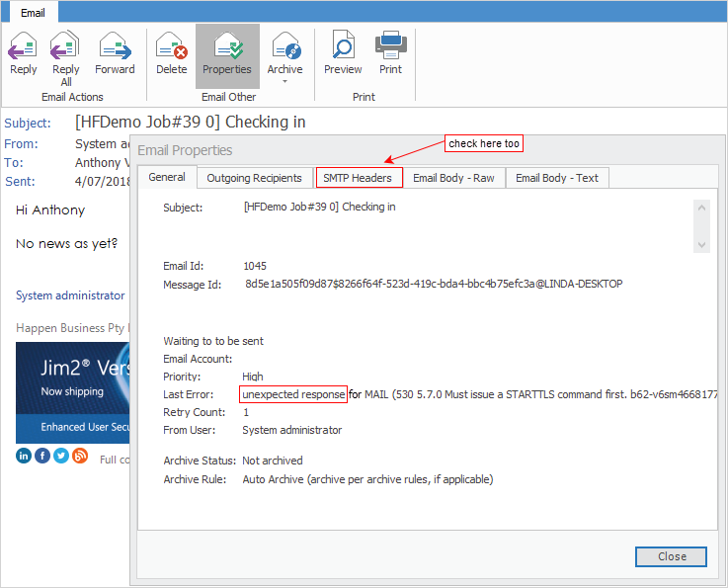Viewport: 728px width, 588px height.
Task: Switch to the SMTP Headers tab
Action: [359, 178]
